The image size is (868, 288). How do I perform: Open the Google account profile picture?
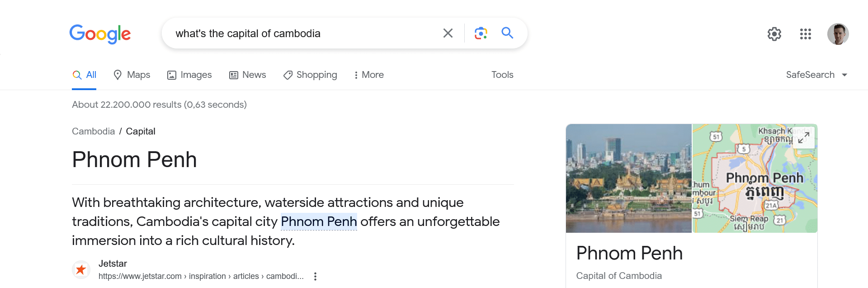[x=838, y=34]
